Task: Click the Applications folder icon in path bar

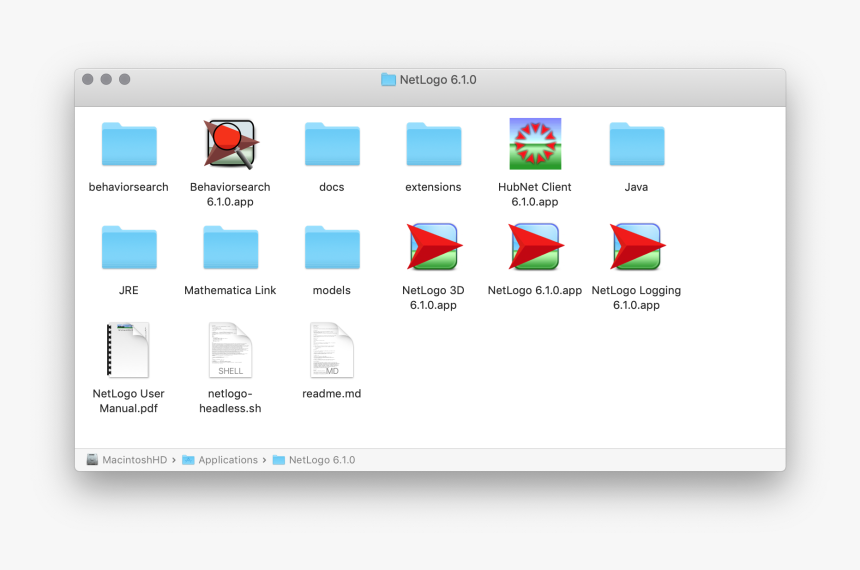Action: tap(188, 460)
